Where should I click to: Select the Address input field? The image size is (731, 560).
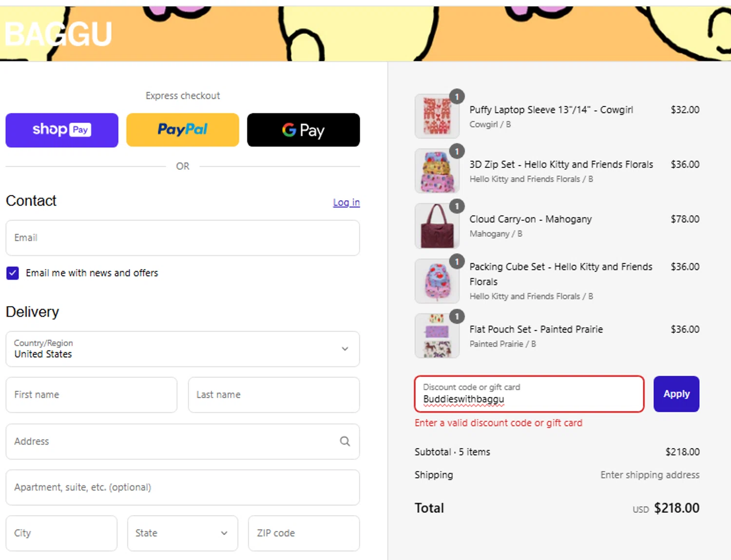tap(183, 442)
